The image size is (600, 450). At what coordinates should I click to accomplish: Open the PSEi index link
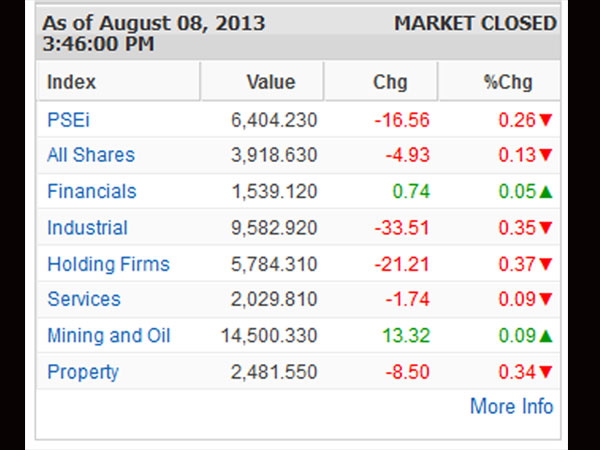click(68, 120)
